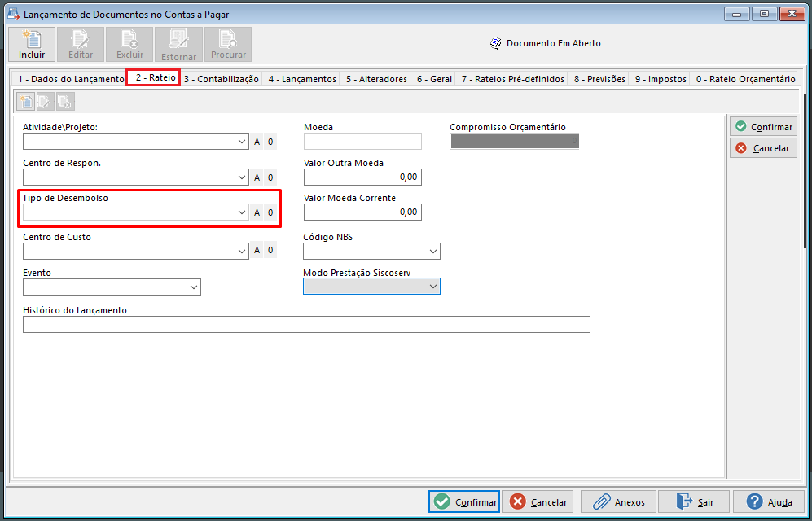Viewport: 812px width, 521px height.
Task: Click the application icon in title bar
Action: click(x=13, y=14)
